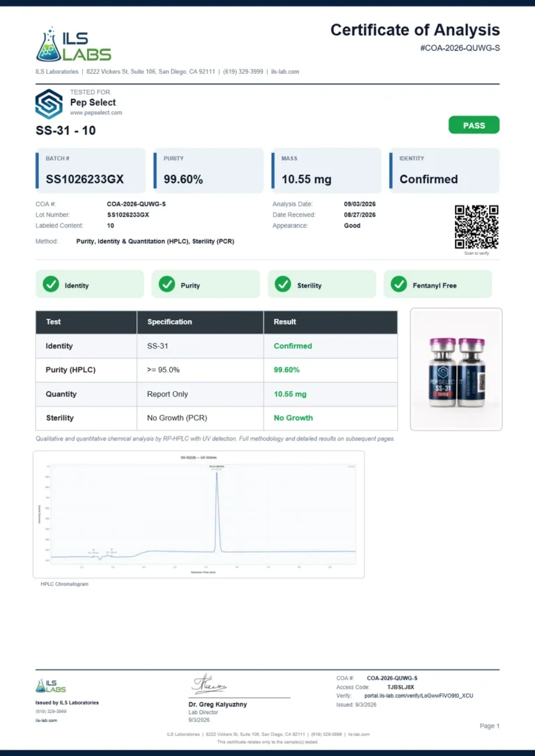Click the Pep Select hexagon logo
This screenshot has height=756, width=535.
49,104
